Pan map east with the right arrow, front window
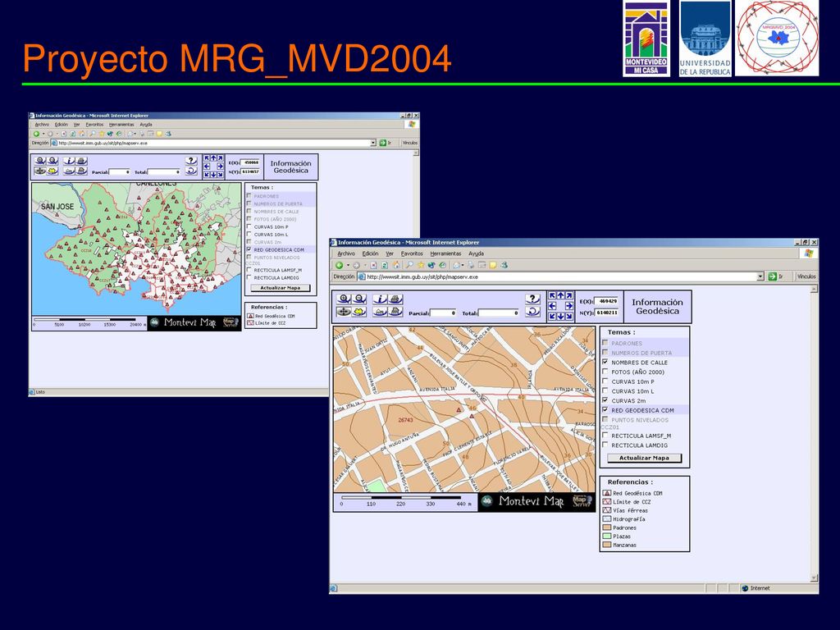 [x=569, y=306]
